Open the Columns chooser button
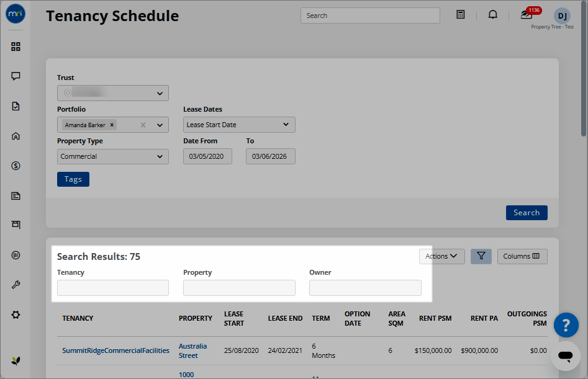The width and height of the screenshot is (588, 379). click(x=522, y=256)
